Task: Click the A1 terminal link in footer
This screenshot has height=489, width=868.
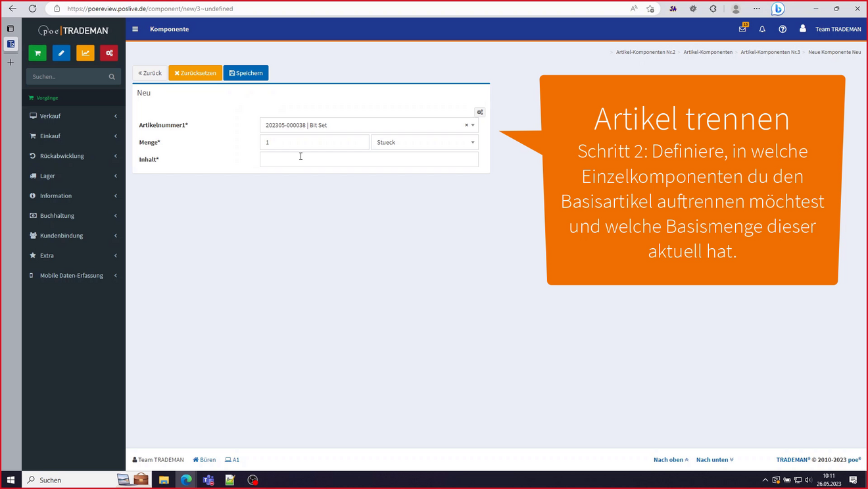Action: point(232,459)
